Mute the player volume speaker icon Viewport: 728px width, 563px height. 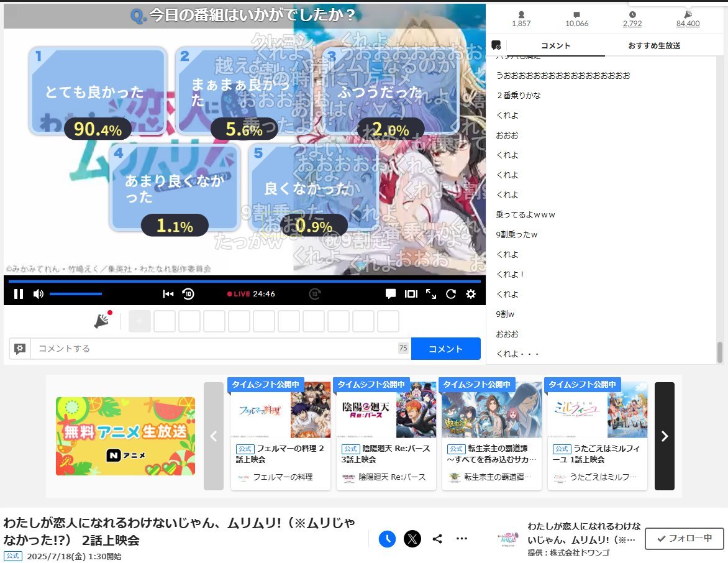[x=39, y=293]
